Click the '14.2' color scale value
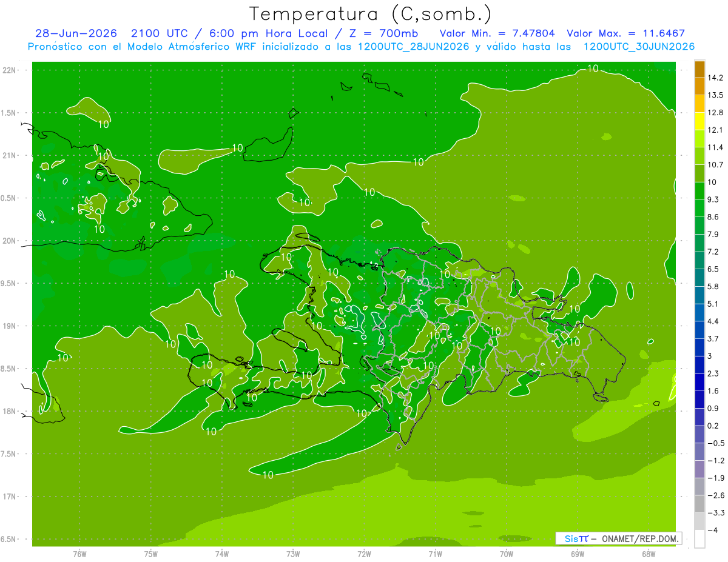The height and width of the screenshot is (562, 728). 715,78
